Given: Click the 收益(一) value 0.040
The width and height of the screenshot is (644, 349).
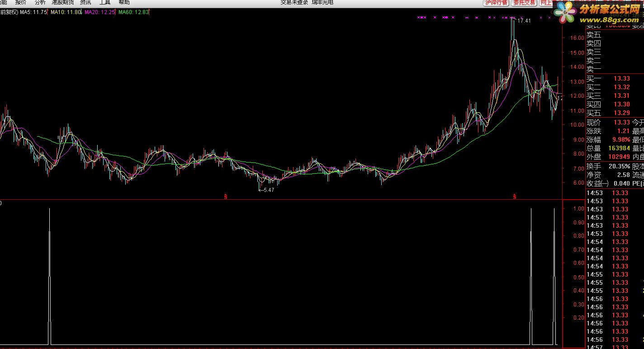Looking at the screenshot, I should (x=622, y=184).
